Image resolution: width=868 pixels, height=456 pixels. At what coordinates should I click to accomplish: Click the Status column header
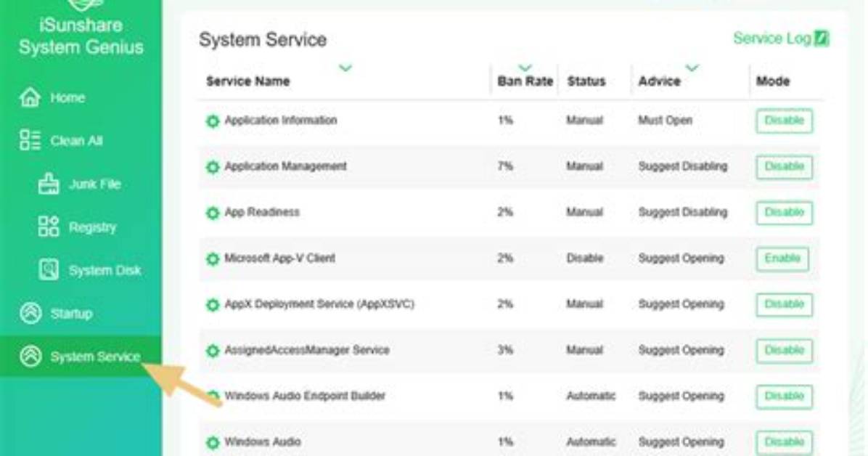(586, 81)
